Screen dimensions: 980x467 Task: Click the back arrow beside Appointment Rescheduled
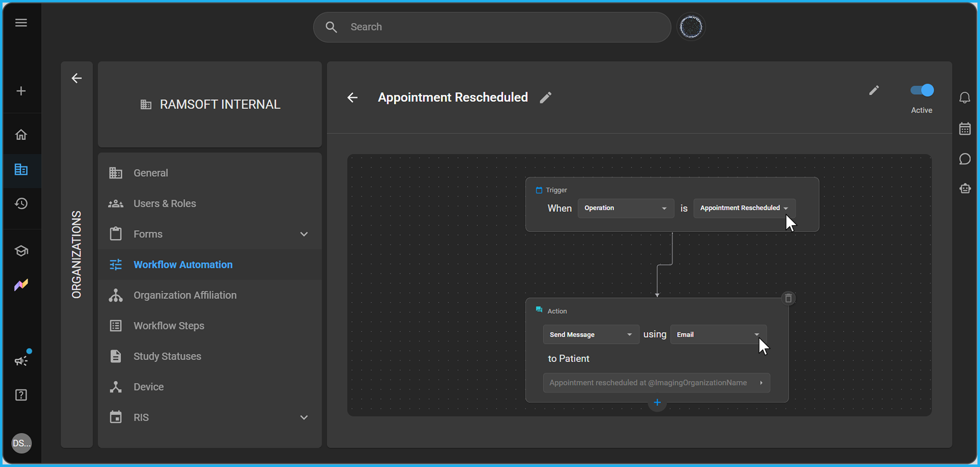(352, 97)
